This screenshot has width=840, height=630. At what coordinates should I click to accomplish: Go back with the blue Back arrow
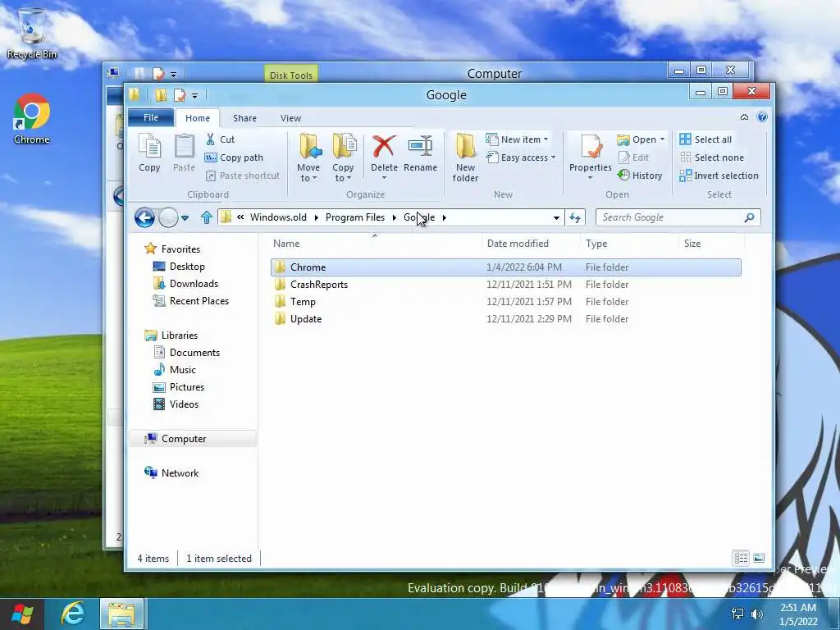click(144, 217)
